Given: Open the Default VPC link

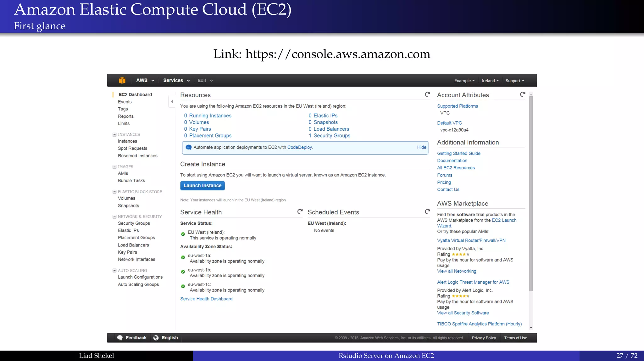Looking at the screenshot, I should 449,123.
